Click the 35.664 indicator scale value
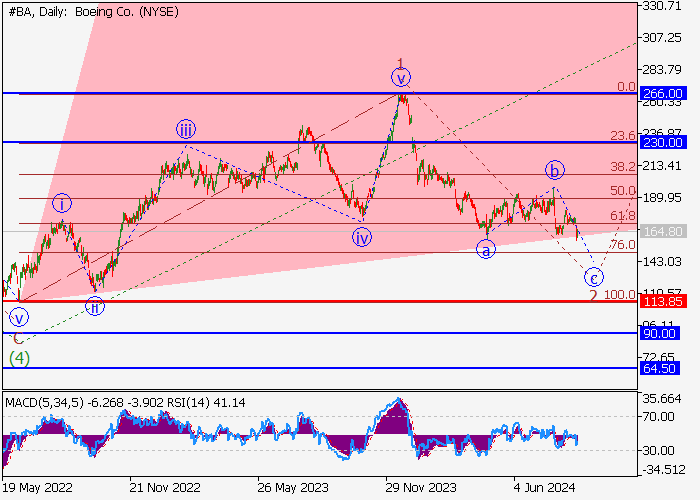This screenshot has width=700, height=500. (x=662, y=399)
